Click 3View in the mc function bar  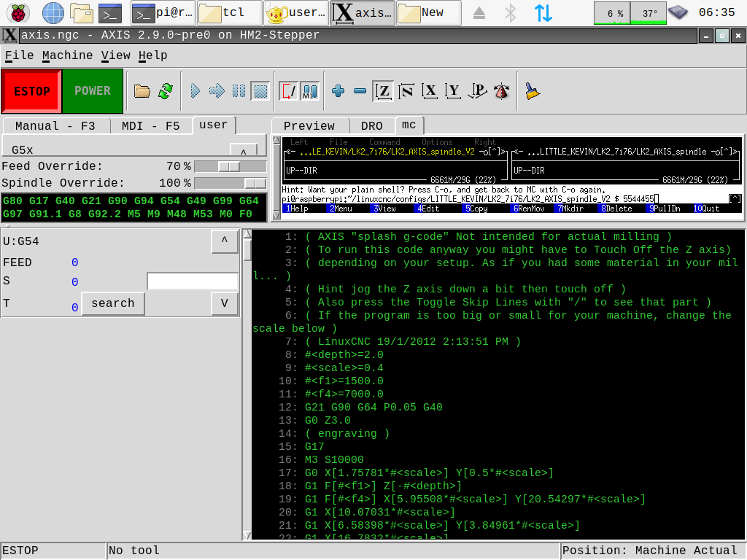click(x=384, y=209)
